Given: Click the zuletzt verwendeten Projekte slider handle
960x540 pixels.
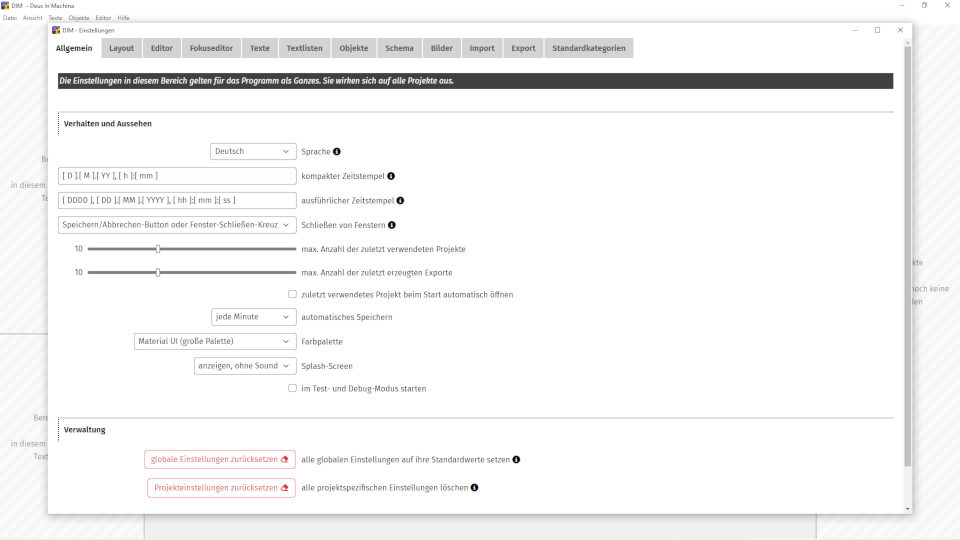Looking at the screenshot, I should [x=158, y=249].
